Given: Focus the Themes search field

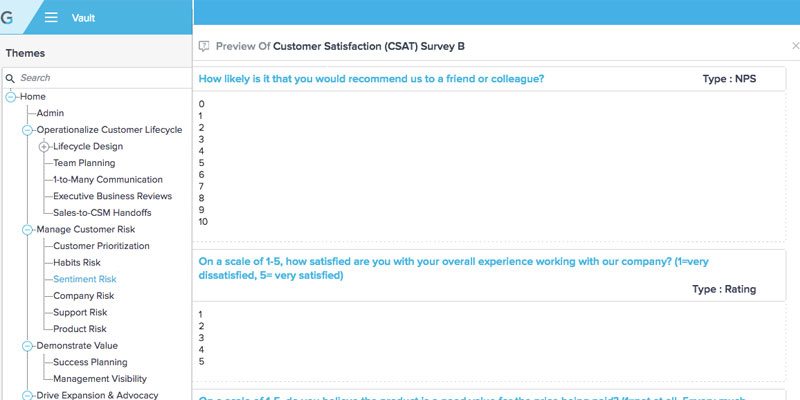Looking at the screenshot, I should pos(104,78).
